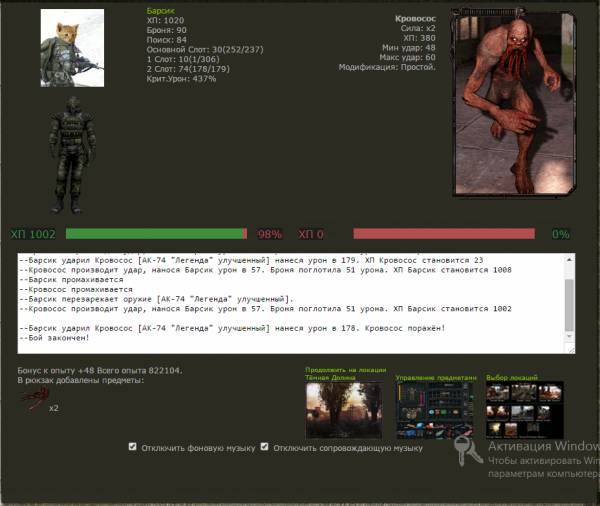This screenshot has width=600, height=506.
Task: Toggle the Отключить фоновую музыку checkbox
Action: [x=132, y=447]
